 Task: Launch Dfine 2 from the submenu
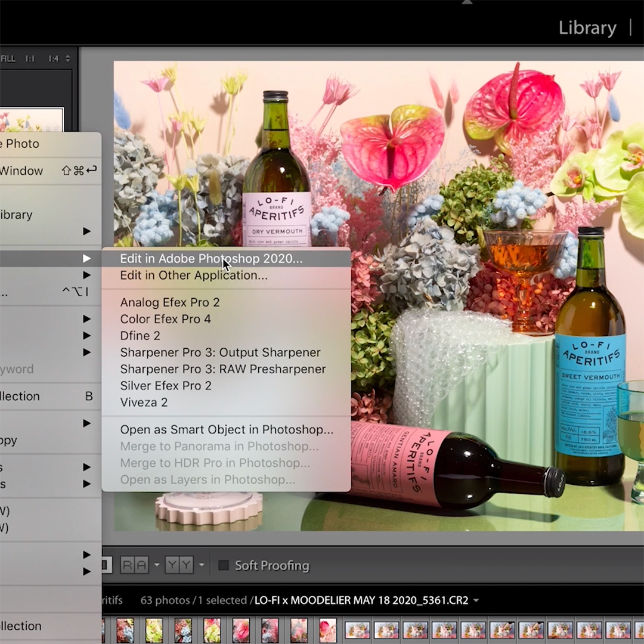click(x=227, y=336)
